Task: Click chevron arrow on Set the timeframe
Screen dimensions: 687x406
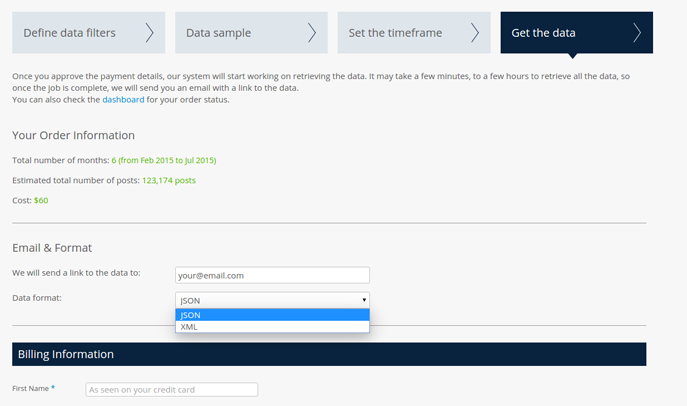Action: click(475, 33)
